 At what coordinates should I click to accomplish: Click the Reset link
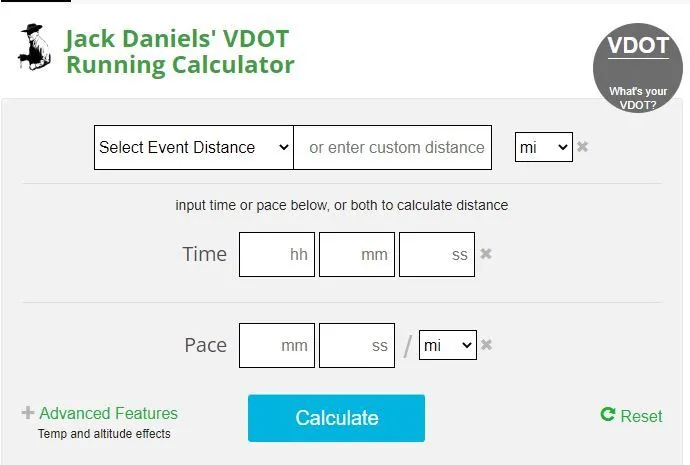point(641,416)
